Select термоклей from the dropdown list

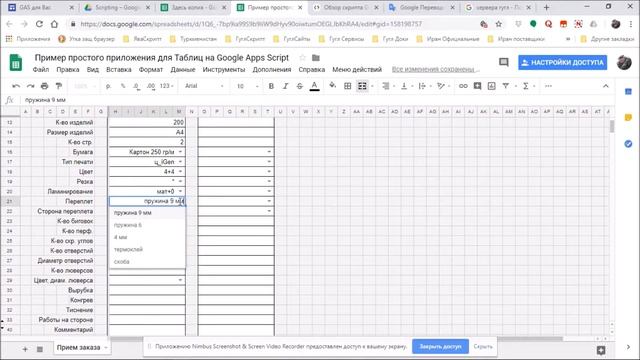point(128,249)
